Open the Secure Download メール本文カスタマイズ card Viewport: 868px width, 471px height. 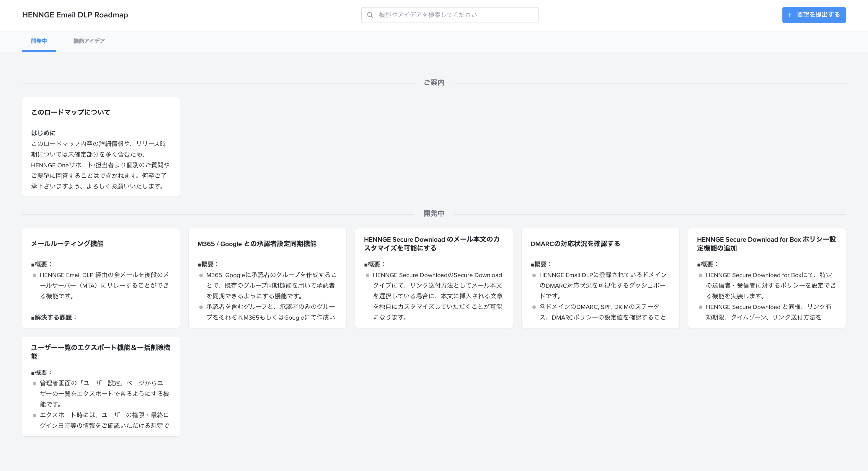(x=434, y=278)
